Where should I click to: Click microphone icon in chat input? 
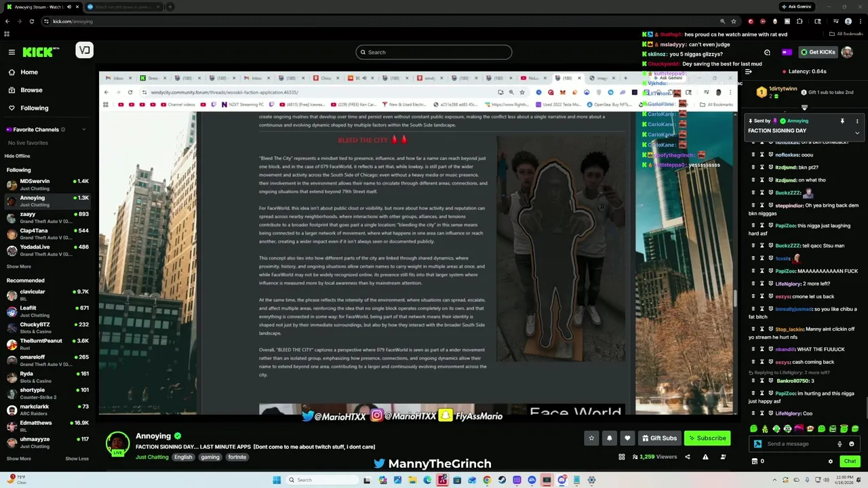pyautogui.click(x=840, y=444)
